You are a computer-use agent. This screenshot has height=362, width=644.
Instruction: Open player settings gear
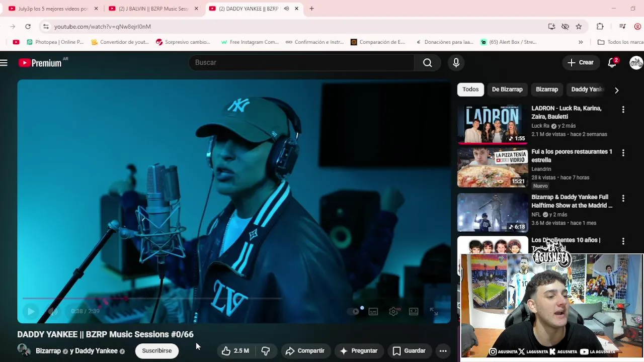point(393,311)
